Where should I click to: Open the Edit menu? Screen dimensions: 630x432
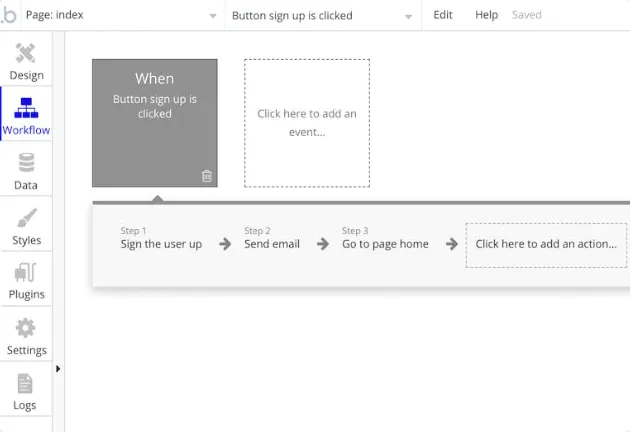pos(443,15)
